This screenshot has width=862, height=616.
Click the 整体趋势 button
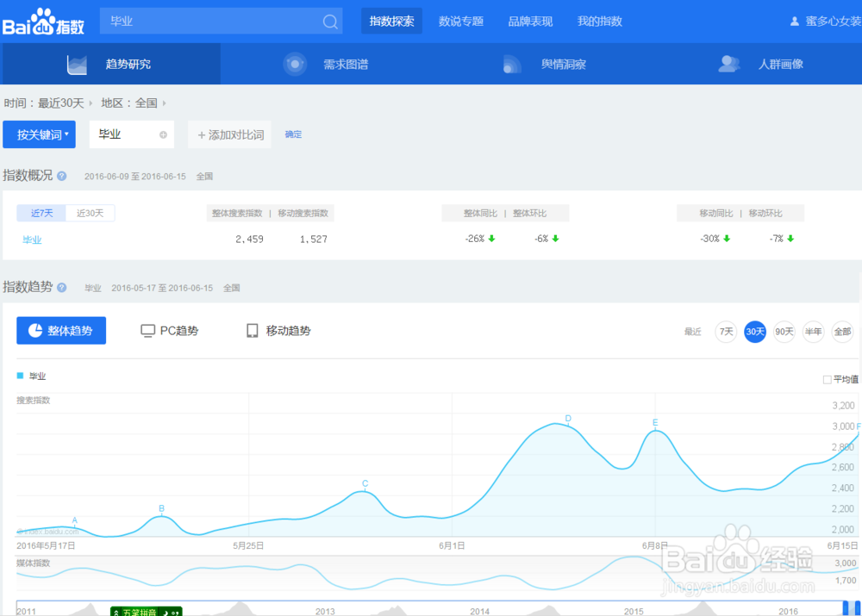tap(61, 330)
